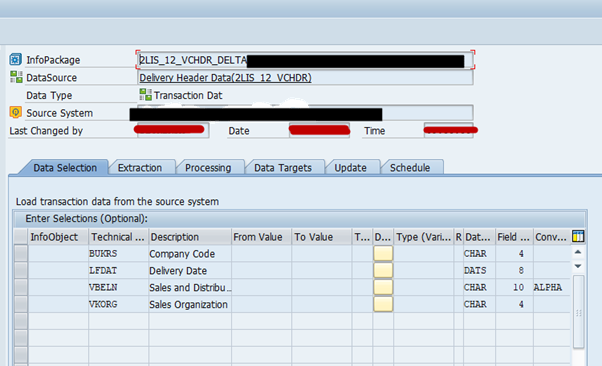Select the VKORG row selector
602x366 pixels.
[x=21, y=304]
